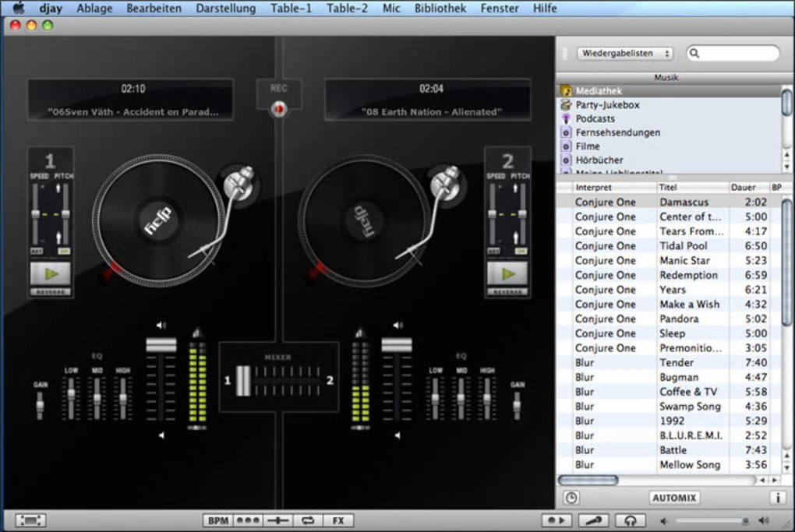795x532 pixels.
Task: Open the Bibliothek menu
Action: coord(440,9)
